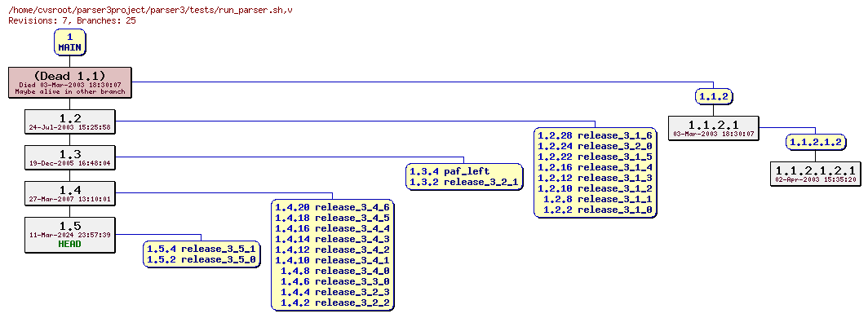Click branch 1.4.2 release_3_2_2
868x318 pixels.
point(335,303)
